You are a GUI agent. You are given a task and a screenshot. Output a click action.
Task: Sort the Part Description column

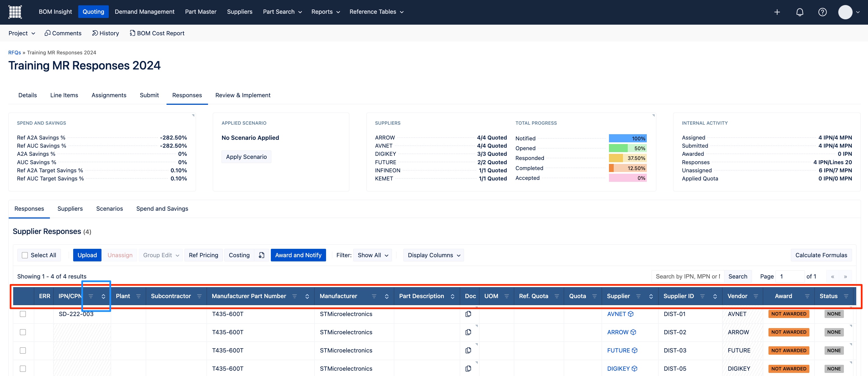point(453,296)
